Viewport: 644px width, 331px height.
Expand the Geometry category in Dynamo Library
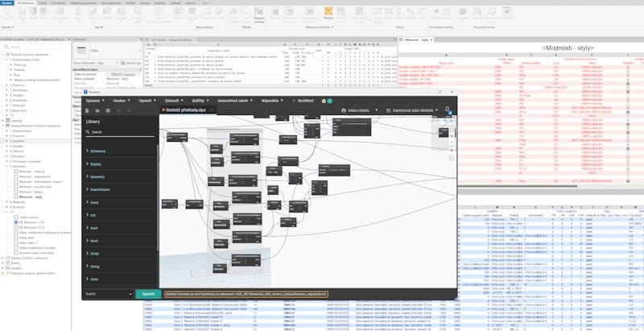(x=96, y=176)
